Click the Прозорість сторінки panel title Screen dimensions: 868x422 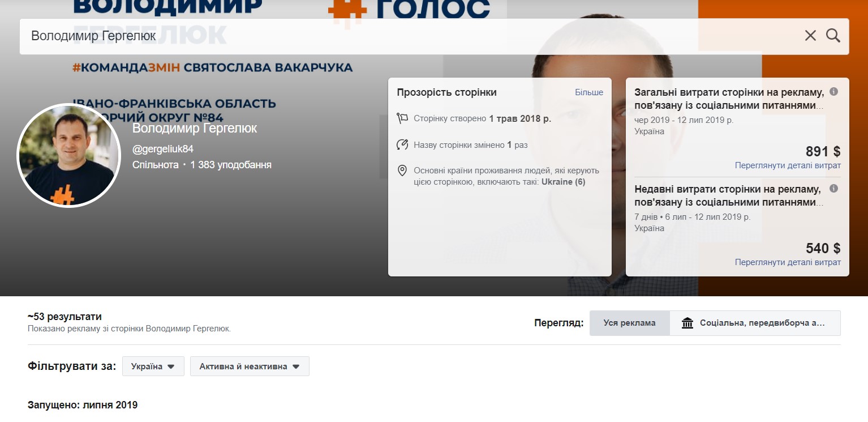tap(446, 92)
